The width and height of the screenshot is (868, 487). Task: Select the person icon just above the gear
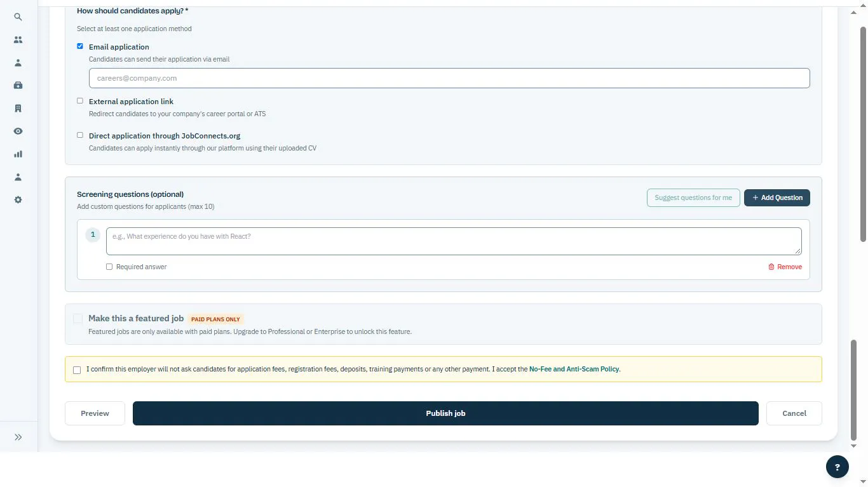coord(18,177)
